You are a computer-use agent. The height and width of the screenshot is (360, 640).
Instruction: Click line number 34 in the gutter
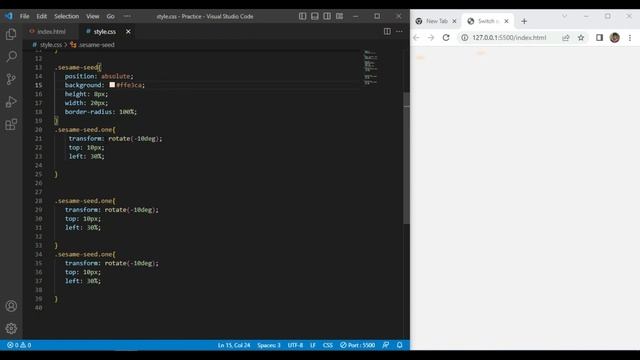coord(38,254)
